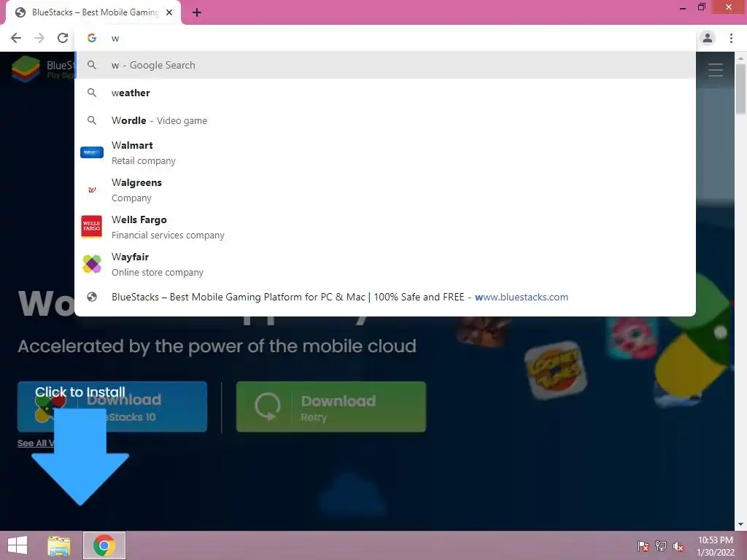
Task: Pick the Walgreens company suggestion
Action: tap(385, 190)
